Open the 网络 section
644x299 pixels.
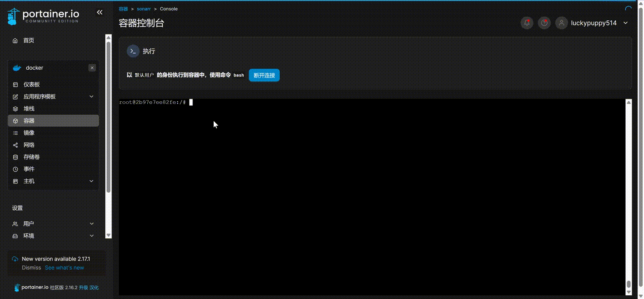(29, 145)
